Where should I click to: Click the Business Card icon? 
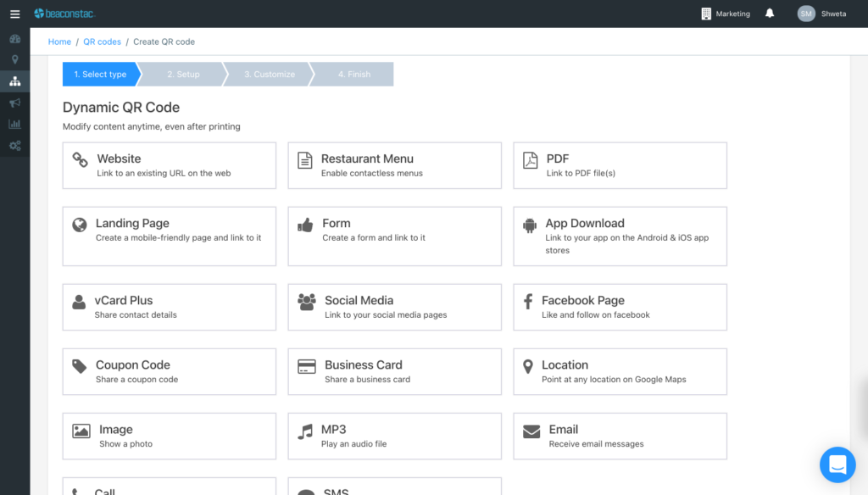(x=307, y=366)
